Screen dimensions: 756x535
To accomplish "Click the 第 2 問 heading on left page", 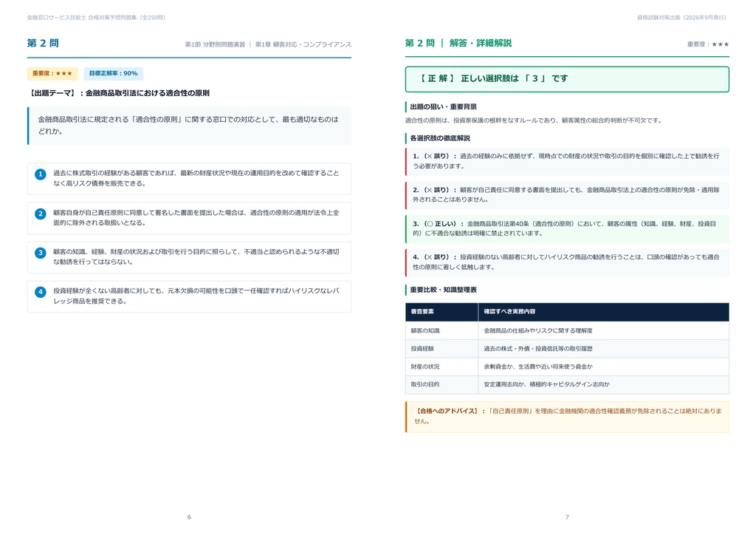I will 43,43.
